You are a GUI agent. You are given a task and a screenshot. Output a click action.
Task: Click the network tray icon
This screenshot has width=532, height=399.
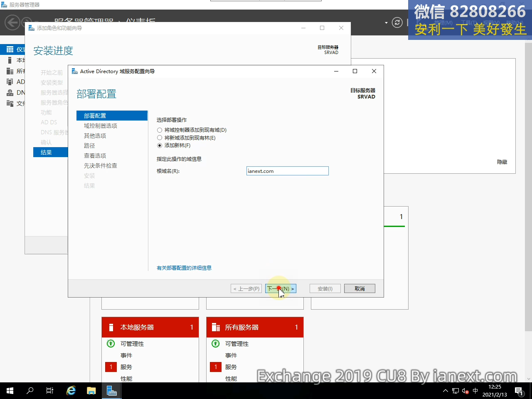pyautogui.click(x=456, y=391)
